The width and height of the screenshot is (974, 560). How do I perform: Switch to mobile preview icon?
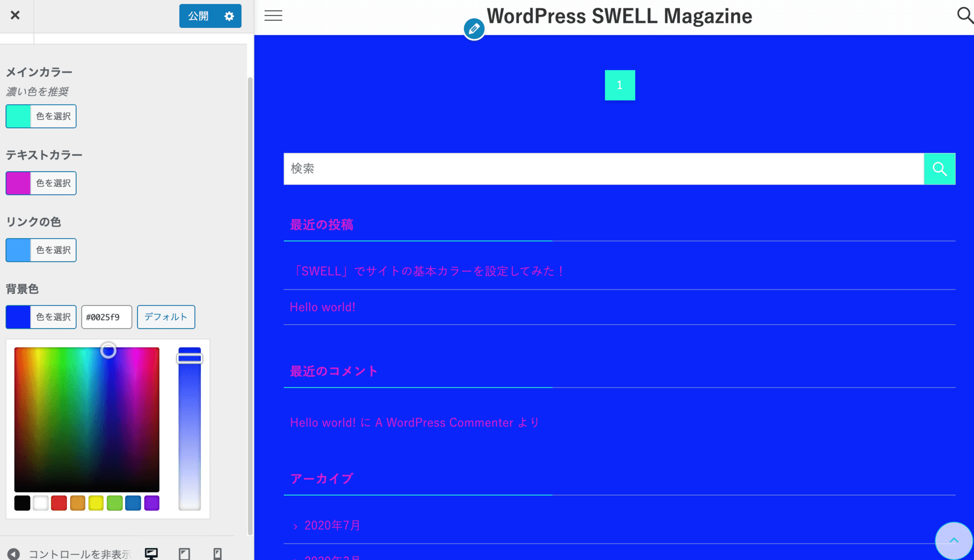(217, 554)
